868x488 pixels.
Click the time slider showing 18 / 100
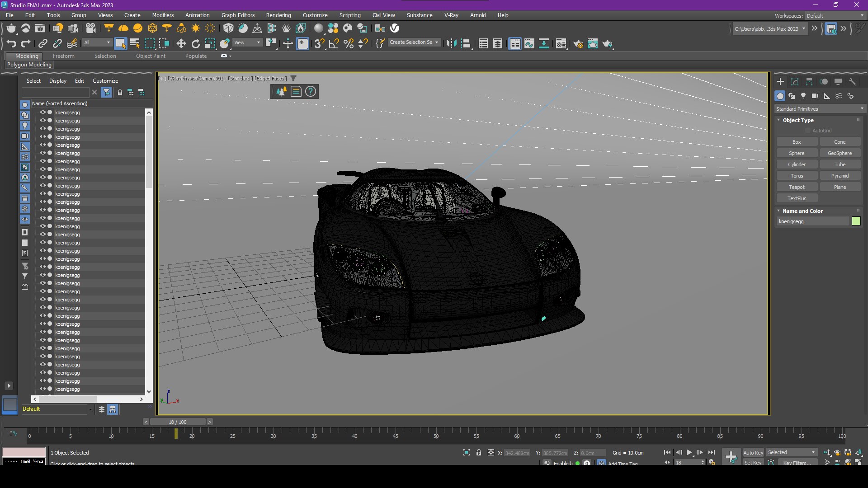tap(178, 422)
